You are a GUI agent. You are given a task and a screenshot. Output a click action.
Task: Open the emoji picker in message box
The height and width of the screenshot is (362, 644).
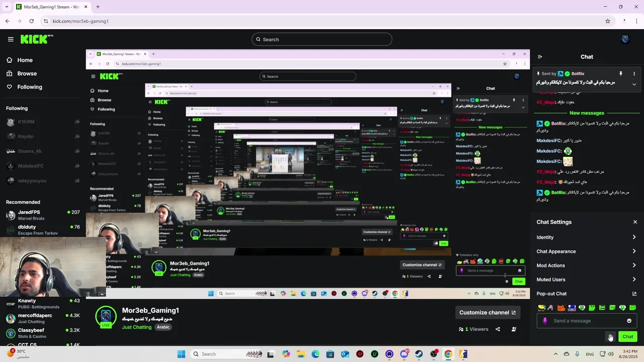click(x=629, y=321)
